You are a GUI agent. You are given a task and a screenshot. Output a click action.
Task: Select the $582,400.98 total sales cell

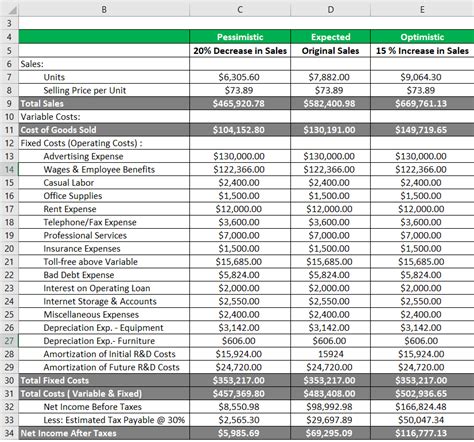[x=330, y=104]
